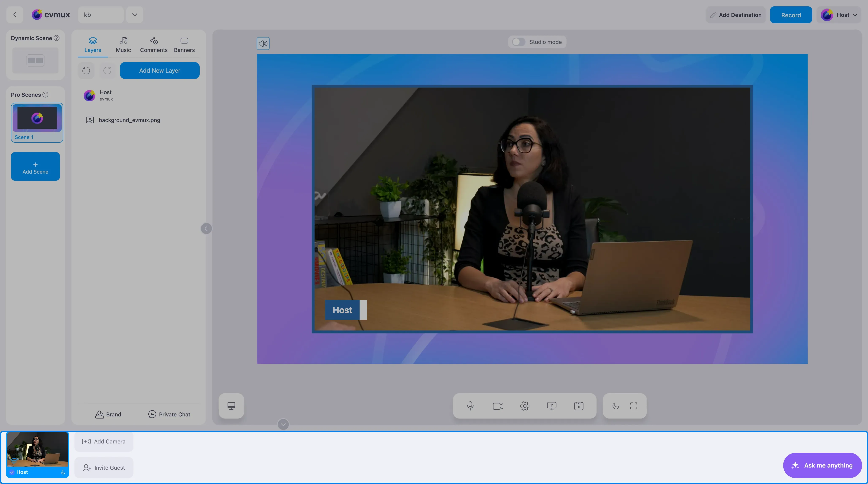Click Add New Layer button
Image resolution: width=868 pixels, height=484 pixels.
[160, 71]
